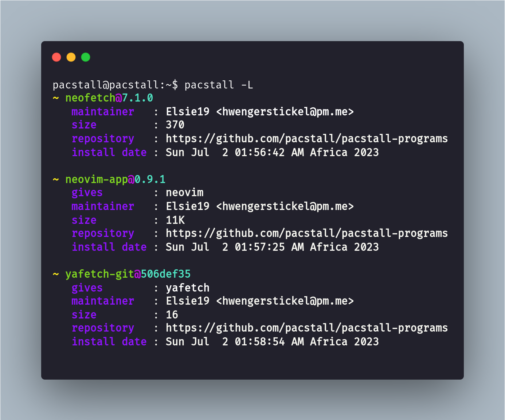Screen dimensions: 505x420
Task: Click the neofetch install date 01:56:42
Action: [x=260, y=152]
